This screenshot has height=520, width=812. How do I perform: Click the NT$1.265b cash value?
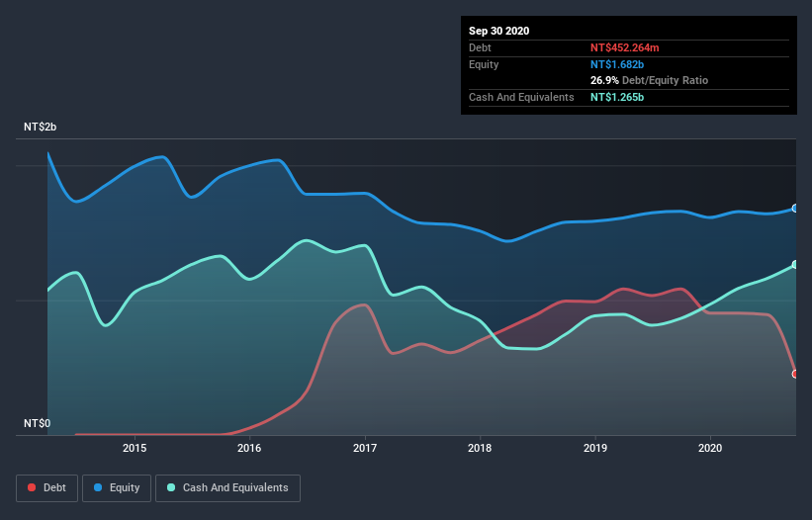(x=617, y=97)
